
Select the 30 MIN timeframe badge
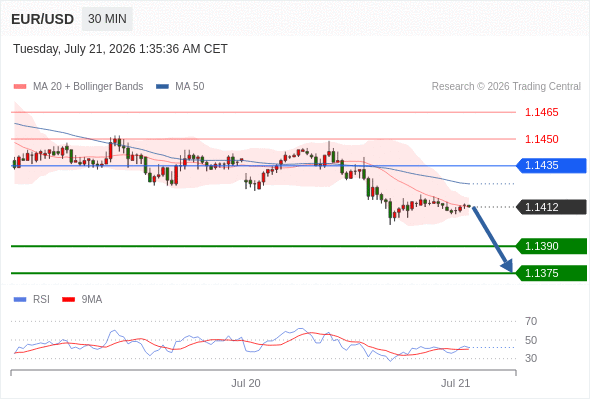[107, 19]
